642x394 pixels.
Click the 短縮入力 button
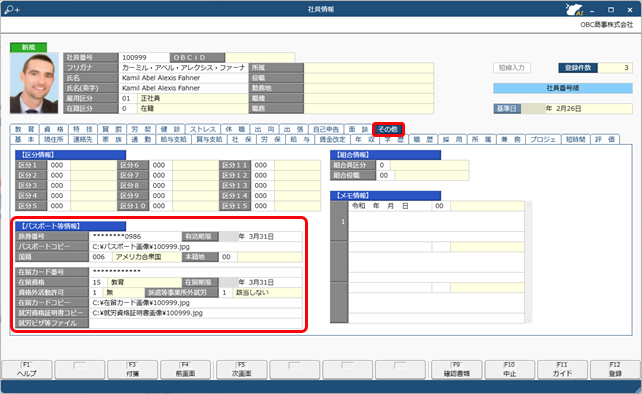point(512,68)
